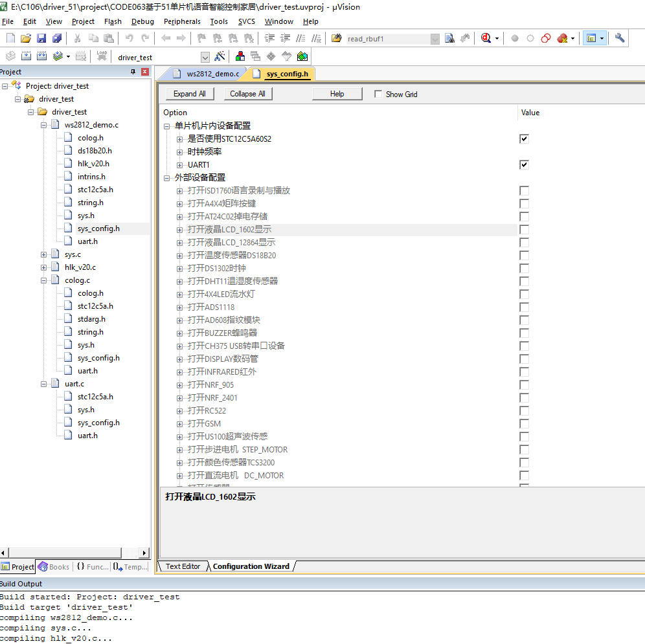Viewport: 645px width, 644px height.
Task: Open the Debug menu
Action: 142,21
